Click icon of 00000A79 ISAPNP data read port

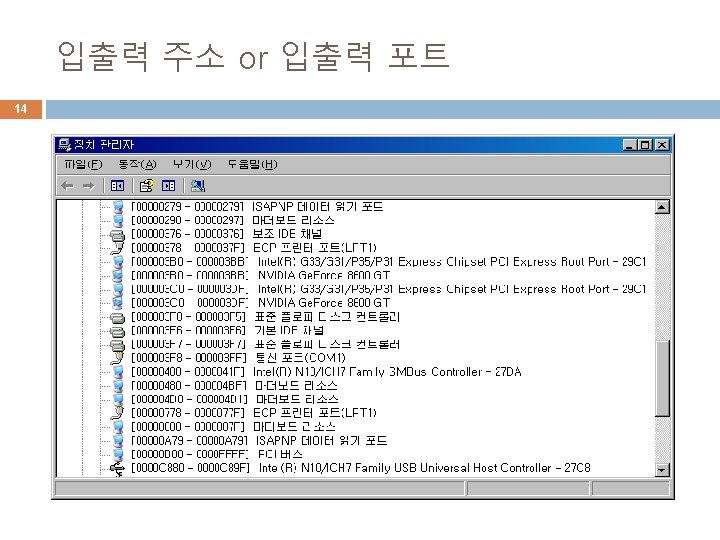click(118, 441)
